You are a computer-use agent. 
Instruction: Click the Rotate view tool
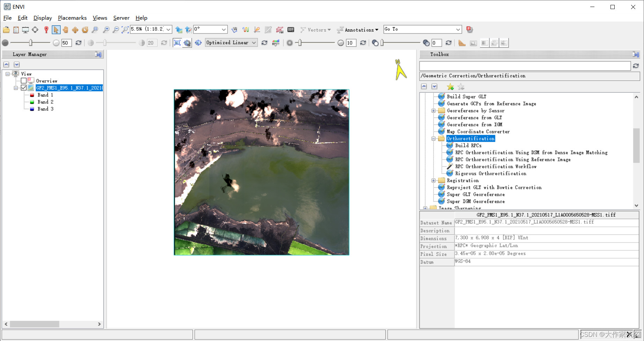[x=85, y=30]
